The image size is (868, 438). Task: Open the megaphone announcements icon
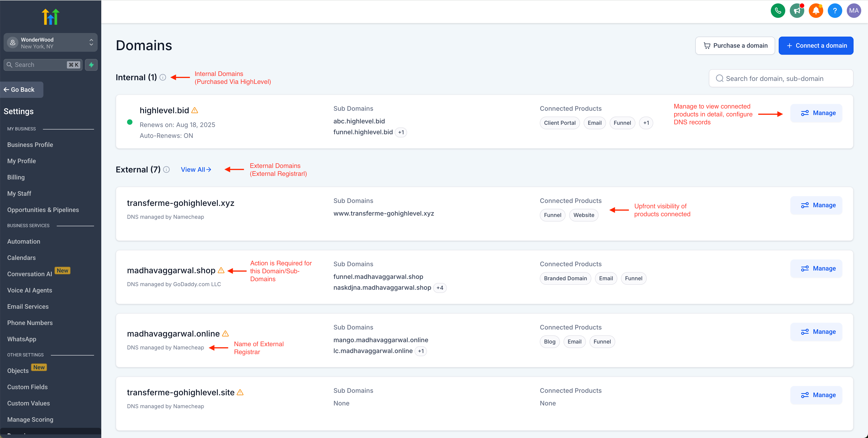(797, 11)
